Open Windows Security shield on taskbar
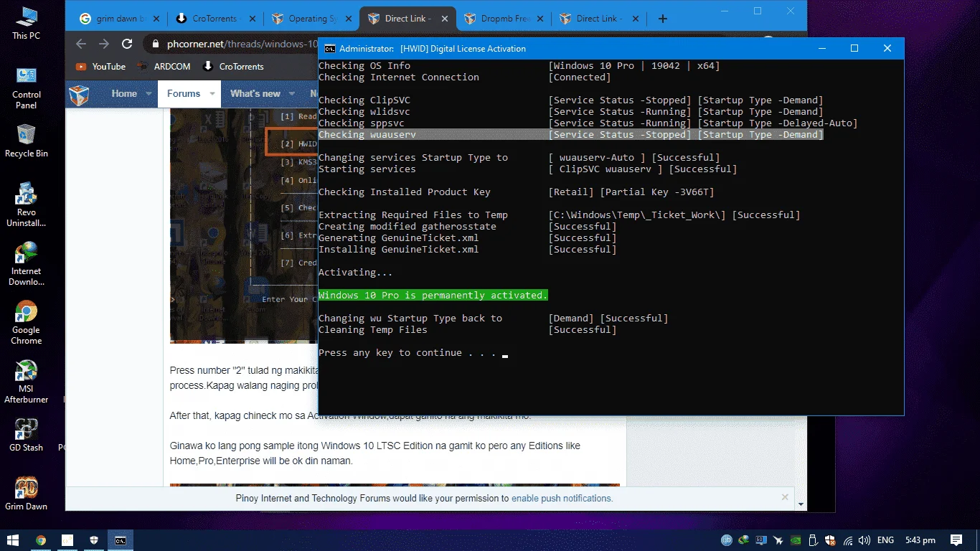The height and width of the screenshot is (551, 980). [94, 540]
